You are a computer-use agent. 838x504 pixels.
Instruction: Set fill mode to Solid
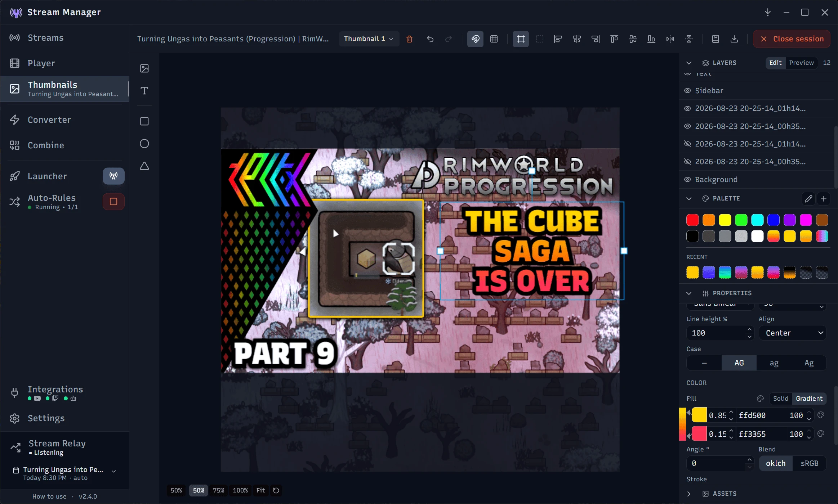(x=781, y=399)
